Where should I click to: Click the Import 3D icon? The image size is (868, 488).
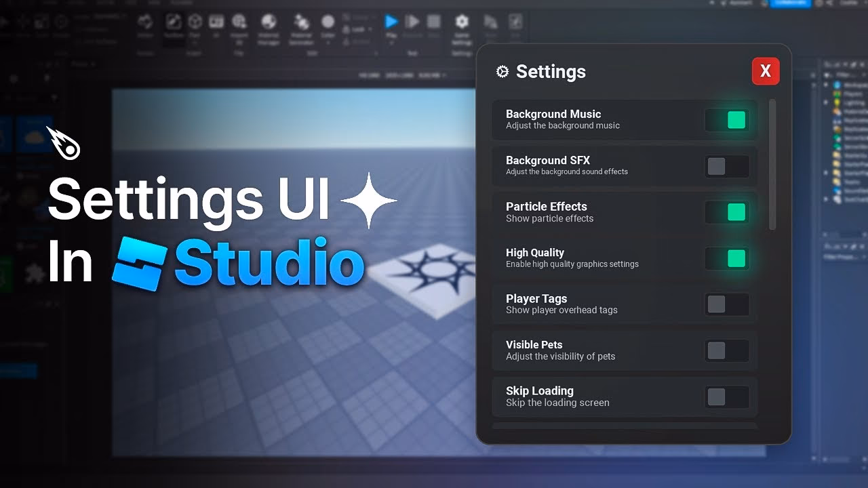(x=239, y=28)
